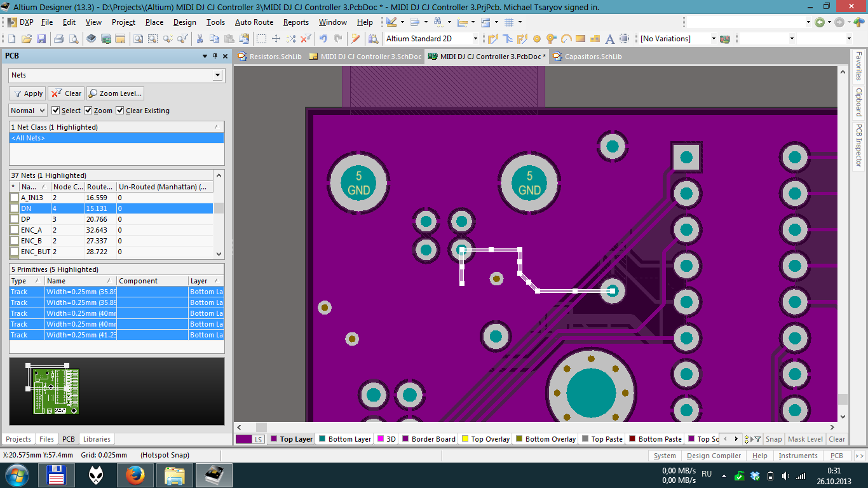Open the Normal highlight mode dropdown
Image resolution: width=868 pixels, height=488 pixels.
[x=42, y=111]
